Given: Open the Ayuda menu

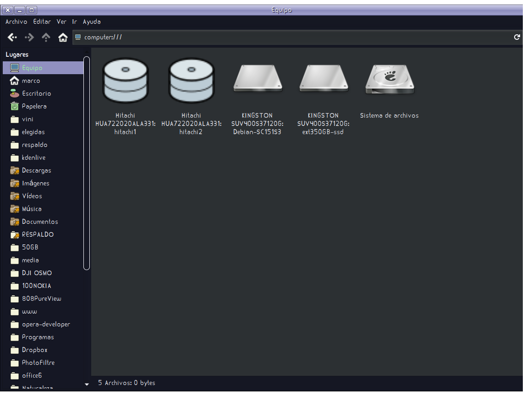Looking at the screenshot, I should 92,22.
